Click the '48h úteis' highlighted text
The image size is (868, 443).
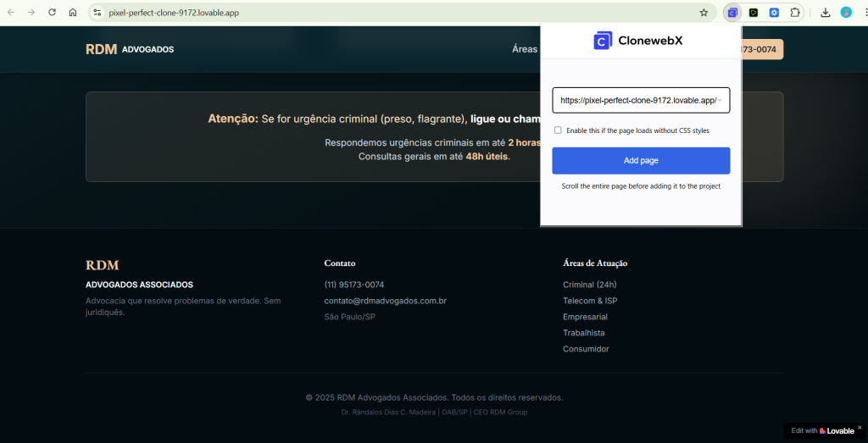point(487,157)
